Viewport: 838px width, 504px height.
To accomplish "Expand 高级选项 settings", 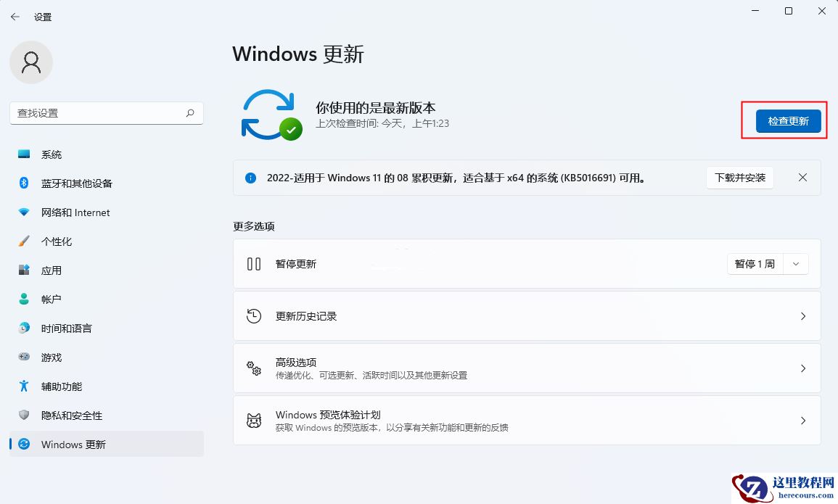I will [x=527, y=368].
